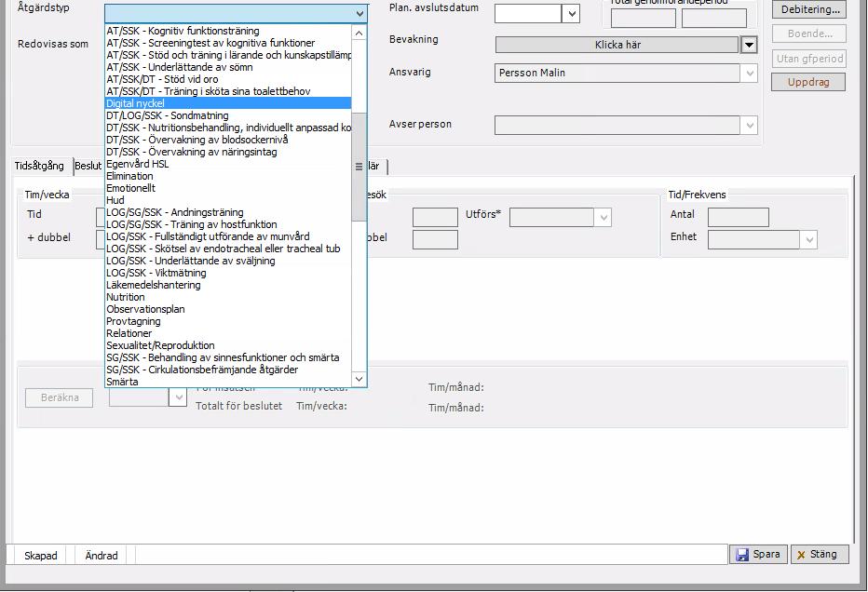The width and height of the screenshot is (868, 592).
Task: Click the Uppdrag button
Action: pos(808,82)
